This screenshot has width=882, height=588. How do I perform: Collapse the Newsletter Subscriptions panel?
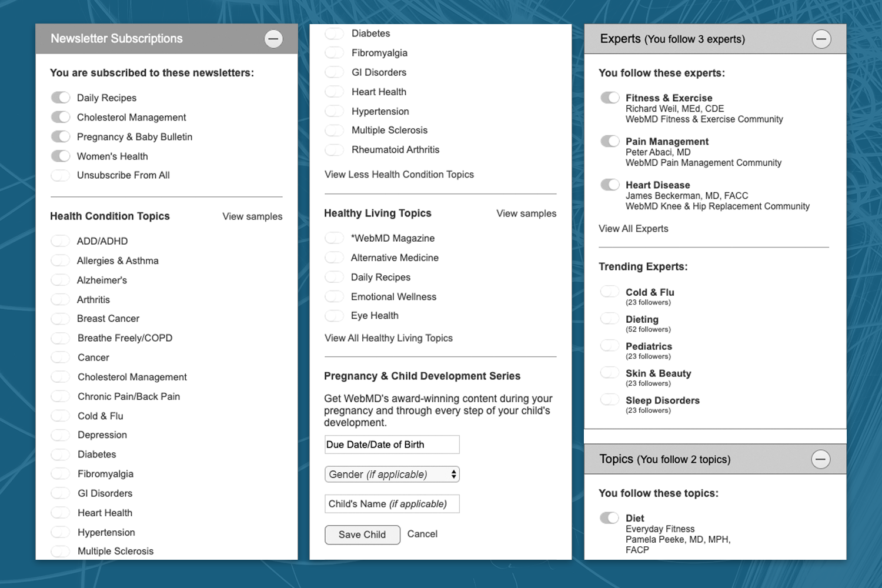pos(273,39)
